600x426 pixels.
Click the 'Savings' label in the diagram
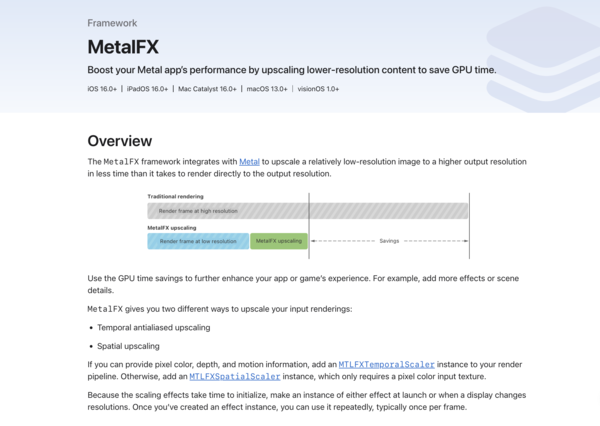coord(389,241)
